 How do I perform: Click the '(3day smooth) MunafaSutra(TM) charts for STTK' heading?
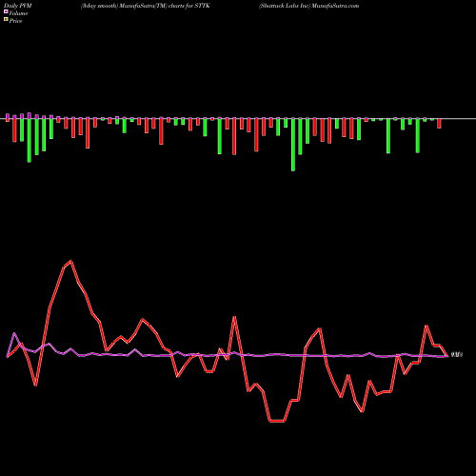[x=146, y=6]
